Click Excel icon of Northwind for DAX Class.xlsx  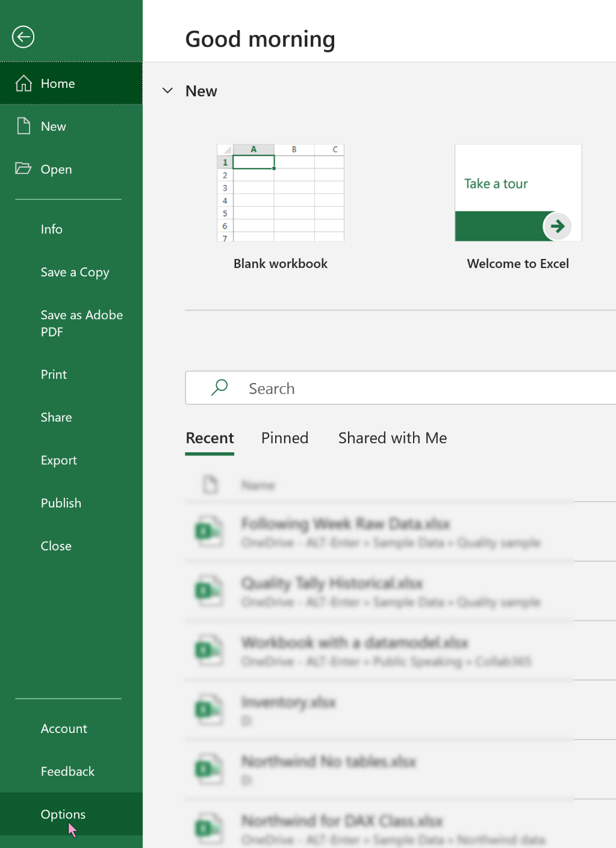[x=209, y=829]
